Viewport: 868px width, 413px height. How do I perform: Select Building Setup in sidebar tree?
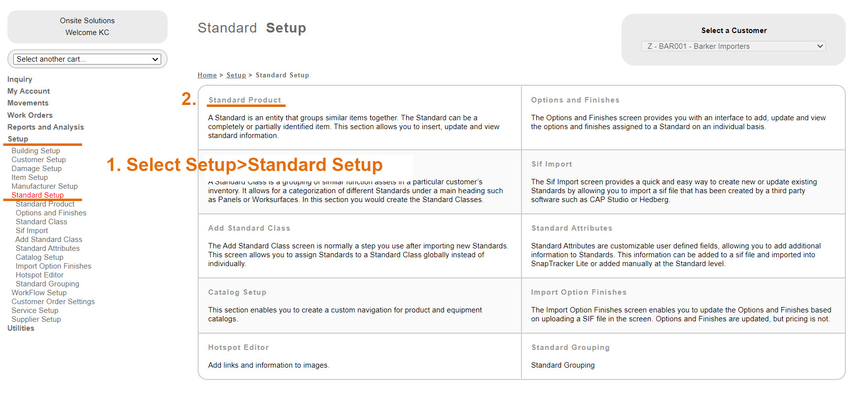tap(36, 151)
